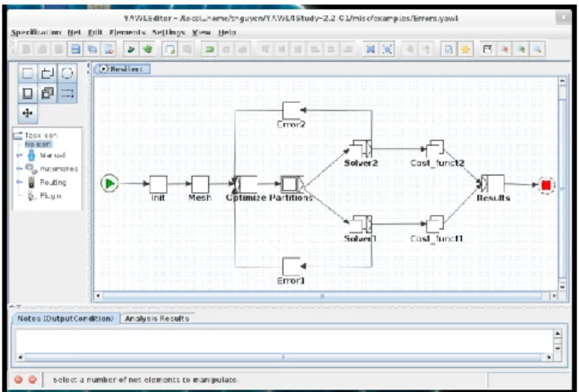Click the create new net toolbar icon
The width and height of the screenshot is (579, 392).
tap(170, 49)
